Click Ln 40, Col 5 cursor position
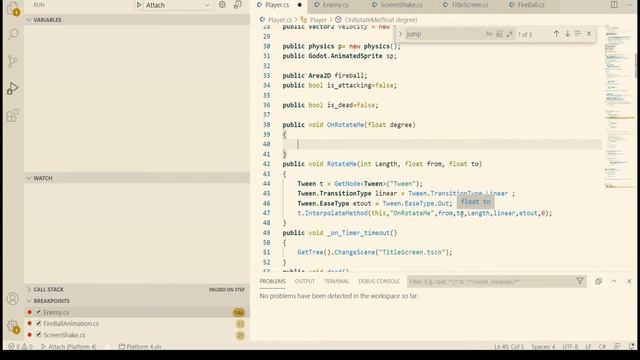Screen dimensions: 640x360 point(509,347)
